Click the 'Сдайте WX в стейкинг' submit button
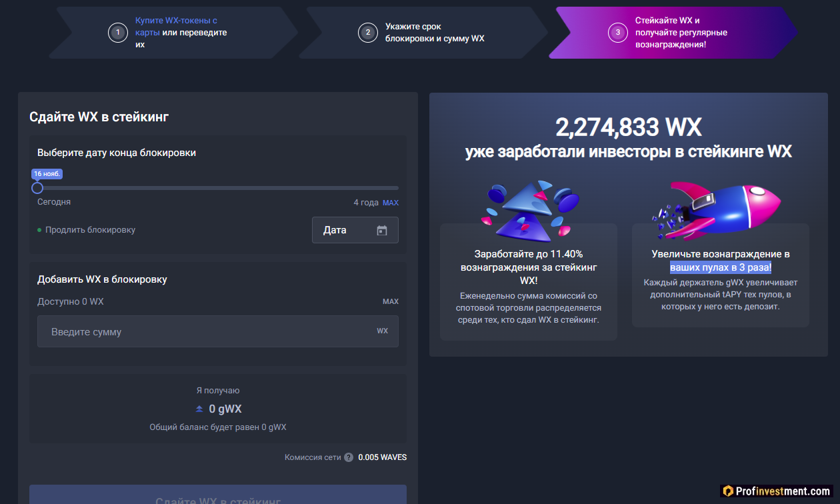The image size is (840, 504). point(218,495)
